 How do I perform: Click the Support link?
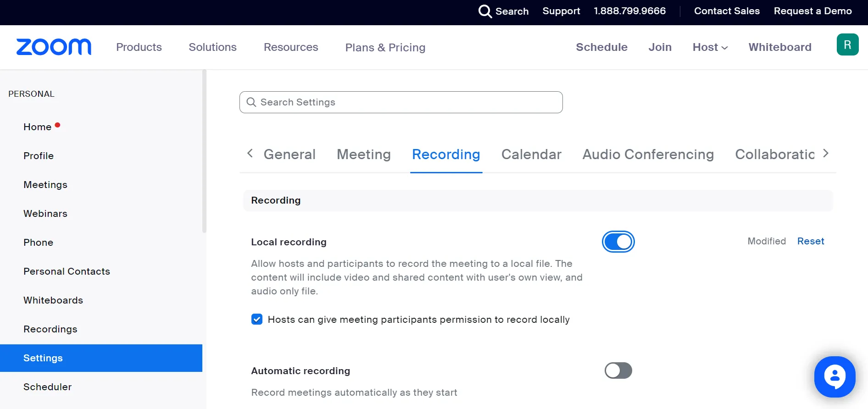tap(561, 11)
